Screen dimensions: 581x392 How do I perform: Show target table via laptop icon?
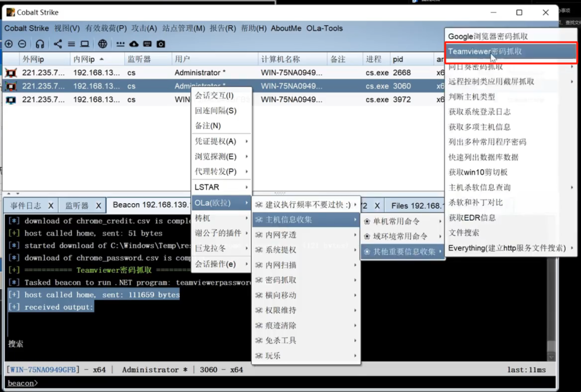(x=85, y=44)
